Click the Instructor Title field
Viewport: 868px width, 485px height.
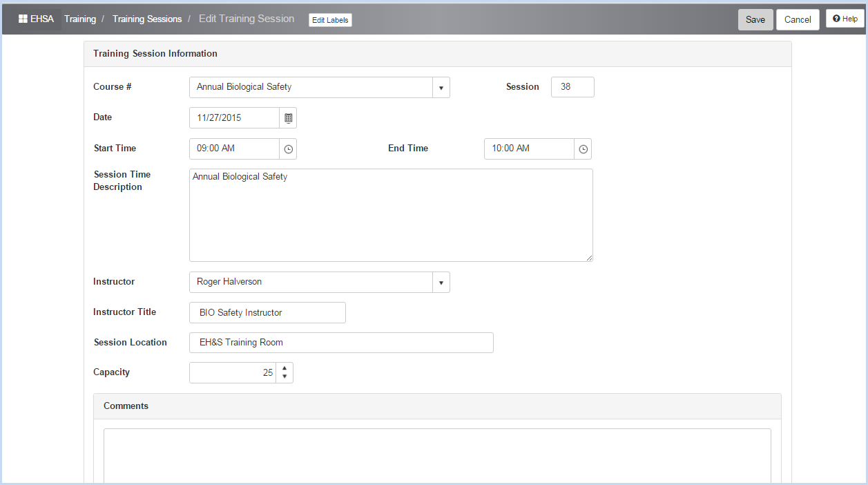coord(267,313)
